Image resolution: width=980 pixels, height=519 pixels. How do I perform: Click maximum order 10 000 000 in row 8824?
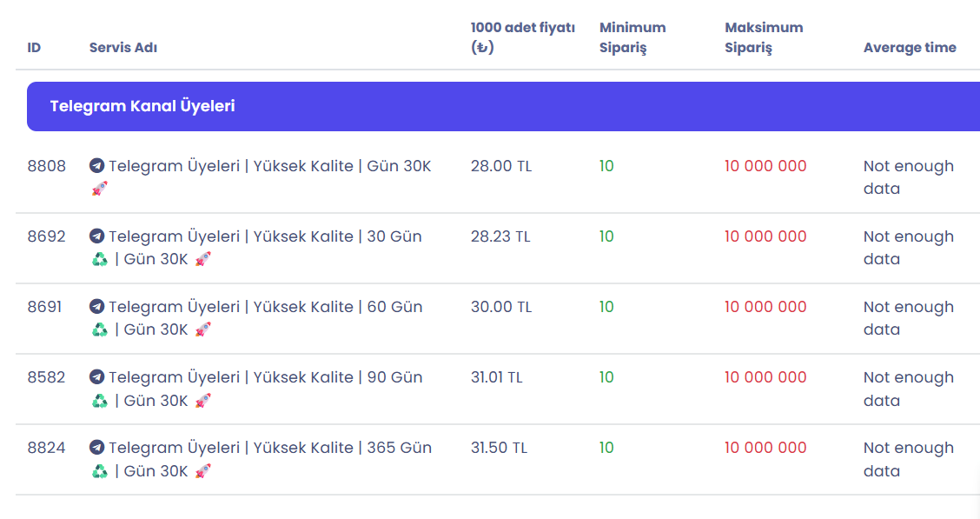pyautogui.click(x=765, y=448)
